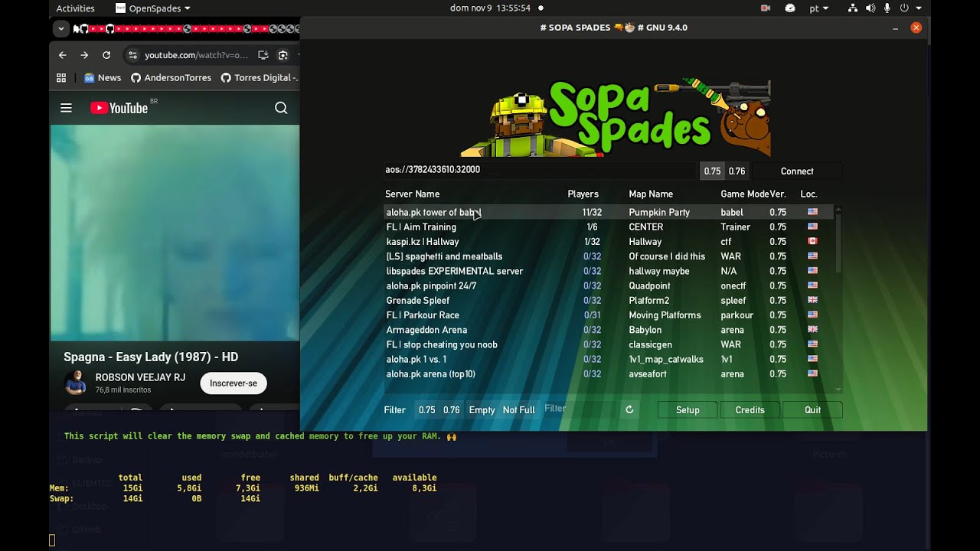Screen dimensions: 980x551
Task: Open the YouTube hamburger menu
Action: point(66,108)
